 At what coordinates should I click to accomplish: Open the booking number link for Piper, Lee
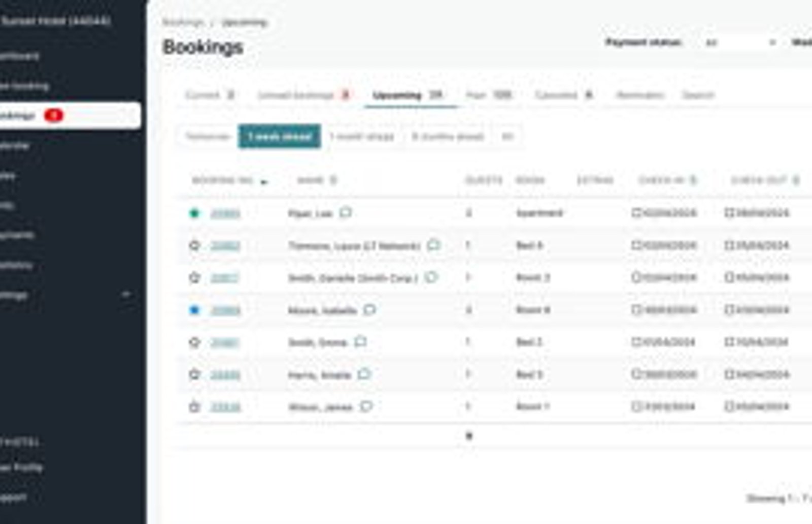225,213
